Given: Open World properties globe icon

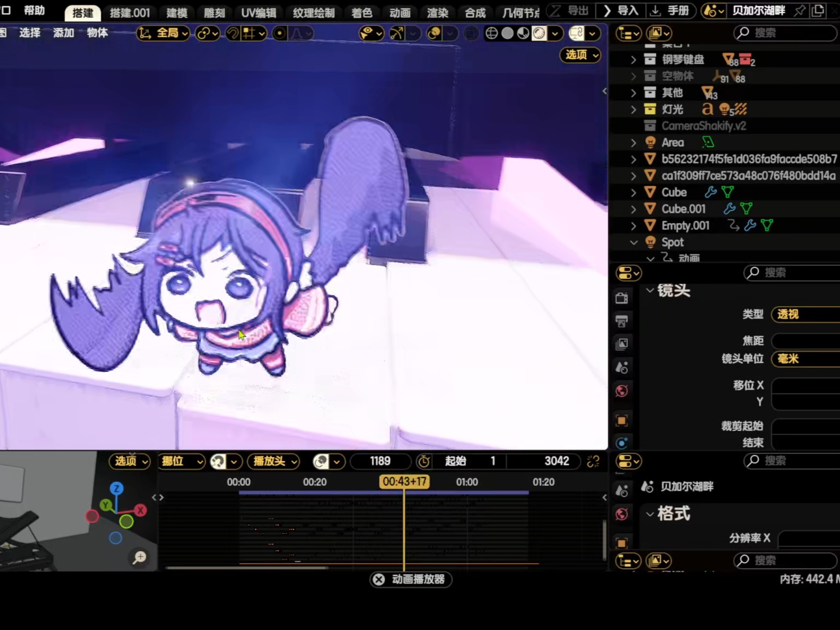Looking at the screenshot, I should point(622,391).
